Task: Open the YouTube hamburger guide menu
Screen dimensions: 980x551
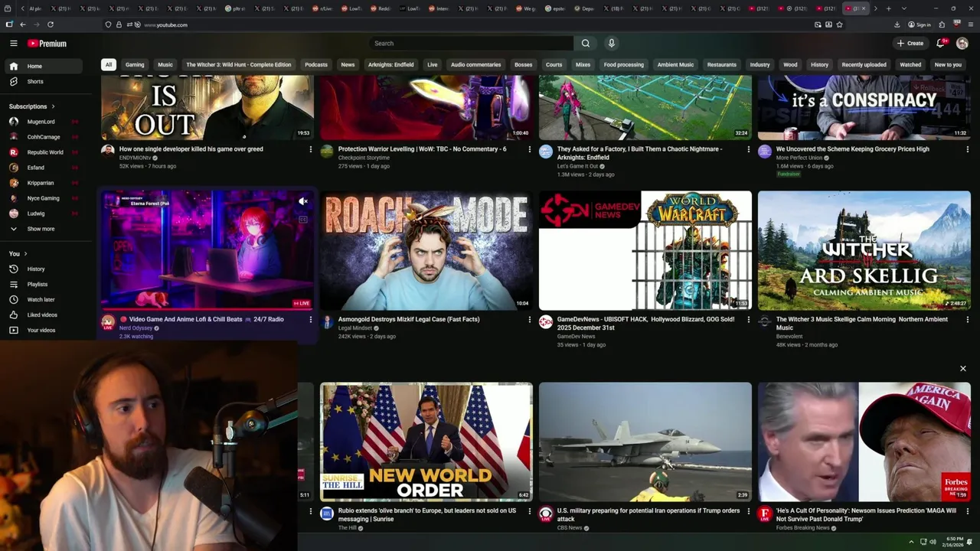Action: (14, 44)
